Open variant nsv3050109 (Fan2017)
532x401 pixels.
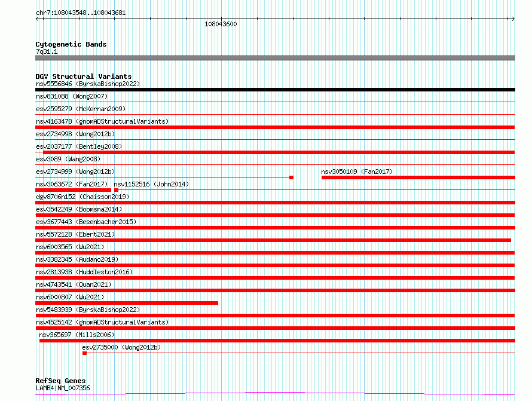coord(357,172)
